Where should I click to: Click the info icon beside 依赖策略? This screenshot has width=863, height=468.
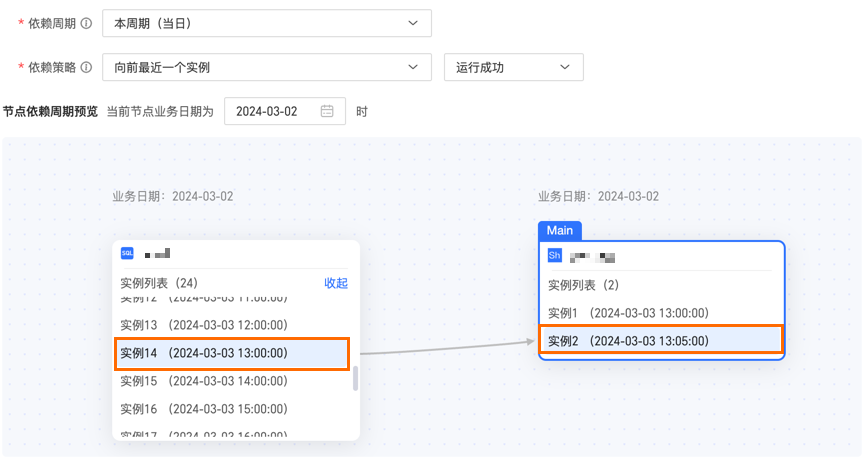(x=86, y=67)
